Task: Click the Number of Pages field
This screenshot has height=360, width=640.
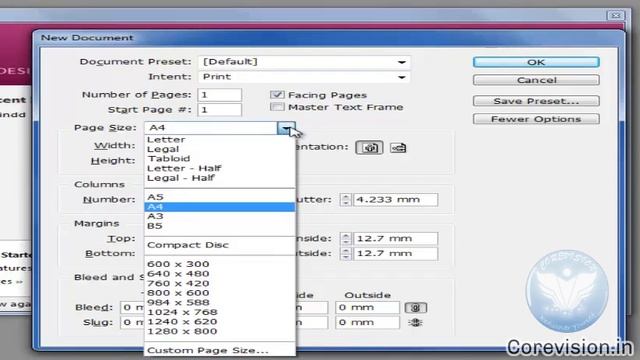Action: click(x=220, y=95)
